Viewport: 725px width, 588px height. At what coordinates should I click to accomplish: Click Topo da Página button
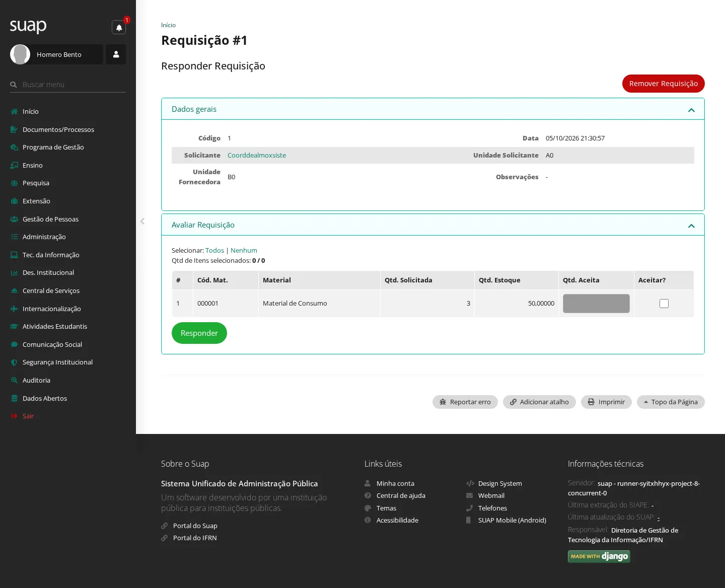point(671,402)
